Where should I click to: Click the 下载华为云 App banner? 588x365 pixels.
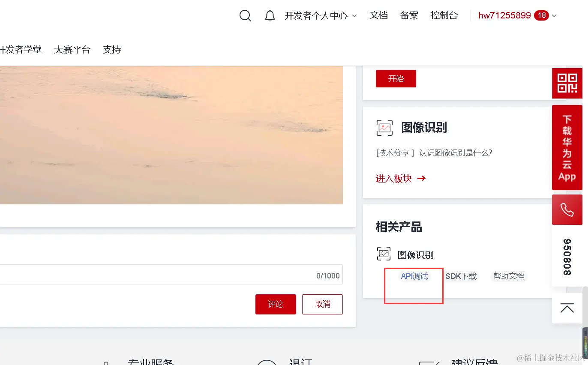[567, 147]
